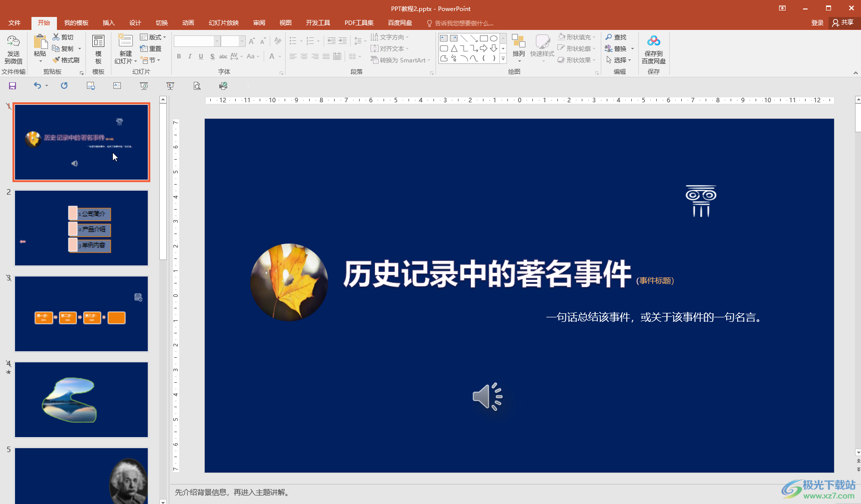Open the Arrange (排列) tool
Image resolution: width=861 pixels, height=504 pixels.
519,48
